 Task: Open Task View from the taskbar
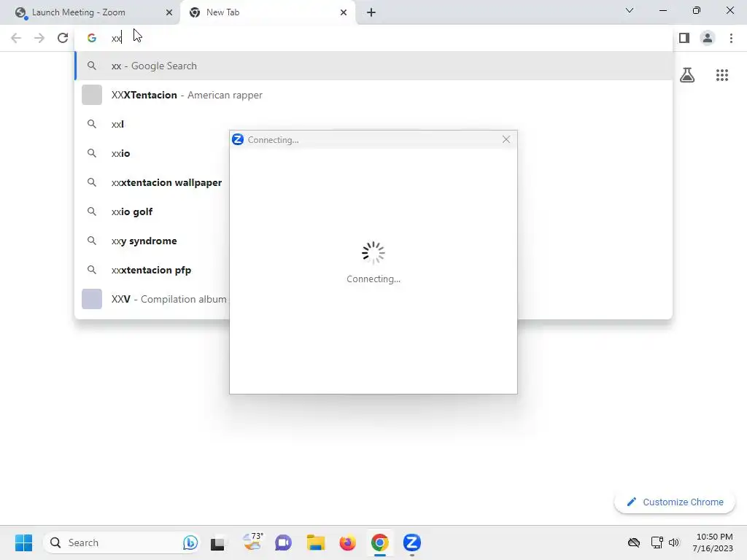click(217, 542)
